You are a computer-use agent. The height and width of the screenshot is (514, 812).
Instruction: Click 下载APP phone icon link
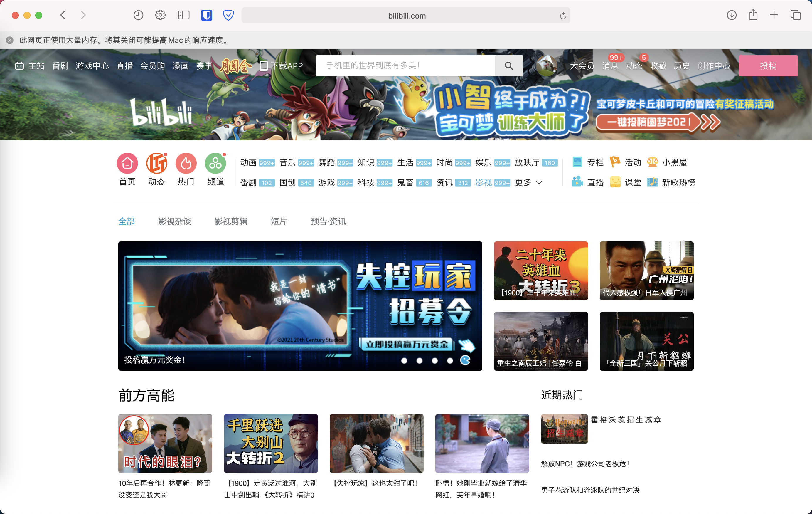click(x=282, y=65)
